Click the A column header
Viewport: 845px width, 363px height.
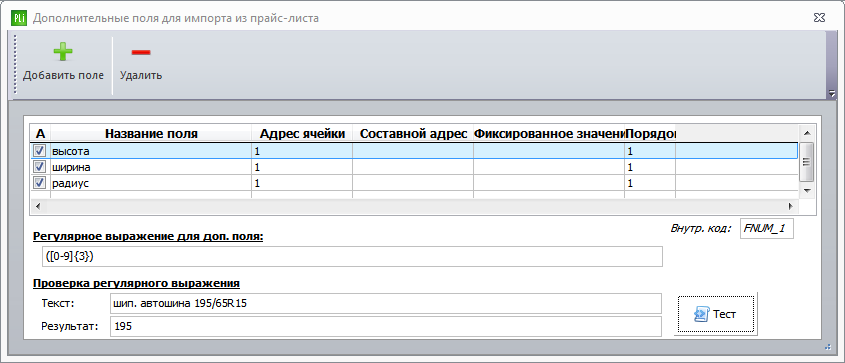40,134
